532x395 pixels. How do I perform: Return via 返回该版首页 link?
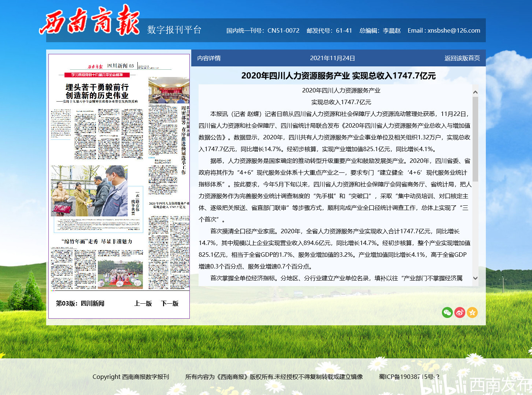[x=462, y=58]
